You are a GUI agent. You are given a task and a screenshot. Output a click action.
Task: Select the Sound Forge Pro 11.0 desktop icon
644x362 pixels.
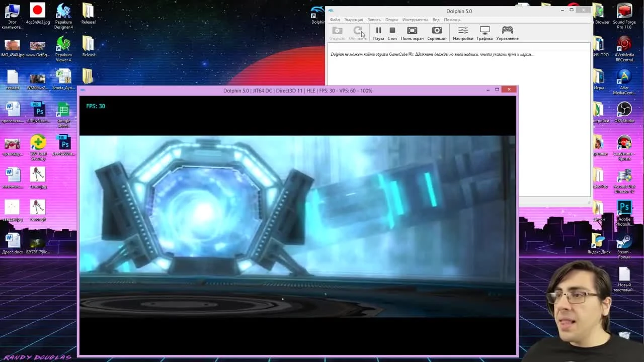tap(624, 16)
